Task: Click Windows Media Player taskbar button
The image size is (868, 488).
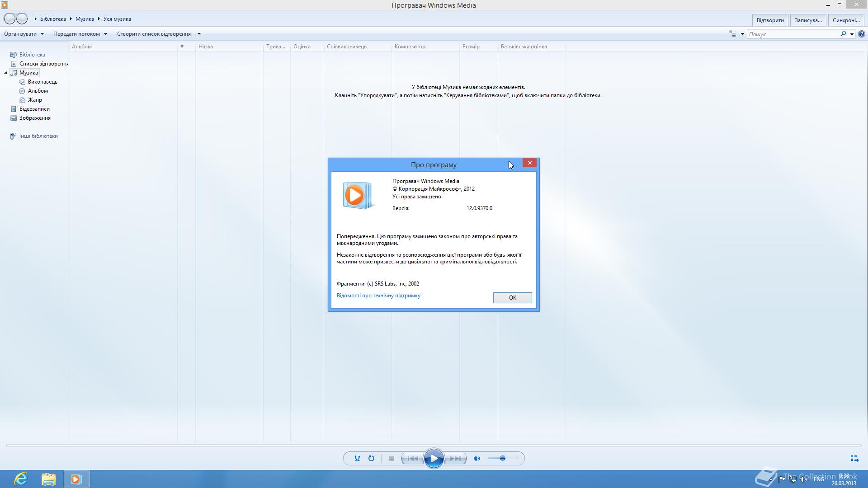Action: pyautogui.click(x=76, y=479)
